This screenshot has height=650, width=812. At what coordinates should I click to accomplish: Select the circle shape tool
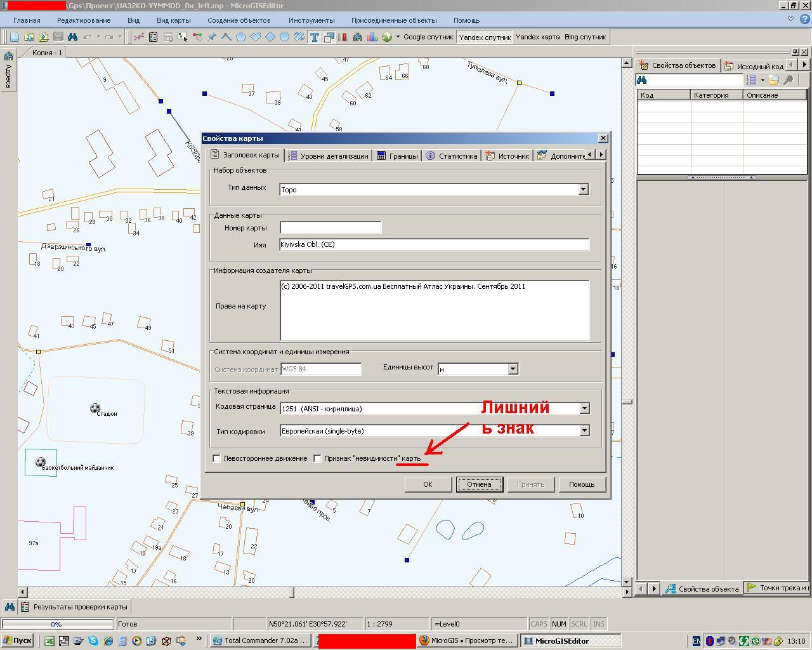(284, 37)
